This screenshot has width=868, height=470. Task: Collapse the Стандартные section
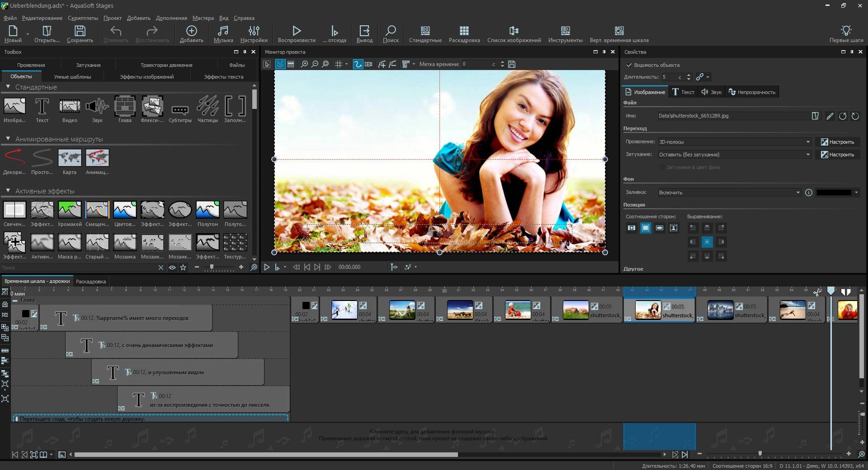(8, 87)
